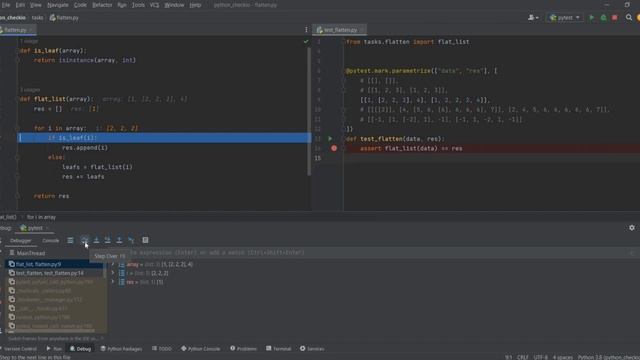Select the pytest debug session tab
This screenshot has height=360, width=640.
tap(35, 228)
